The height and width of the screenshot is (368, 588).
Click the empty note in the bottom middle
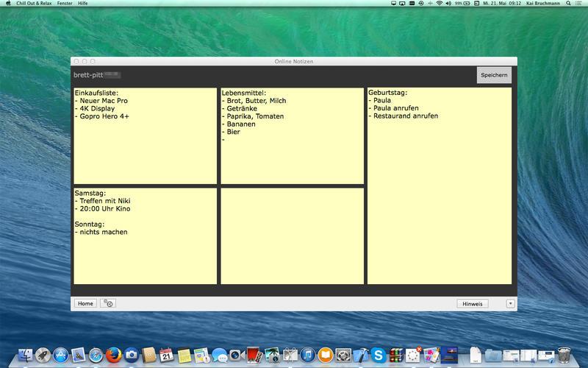292,236
